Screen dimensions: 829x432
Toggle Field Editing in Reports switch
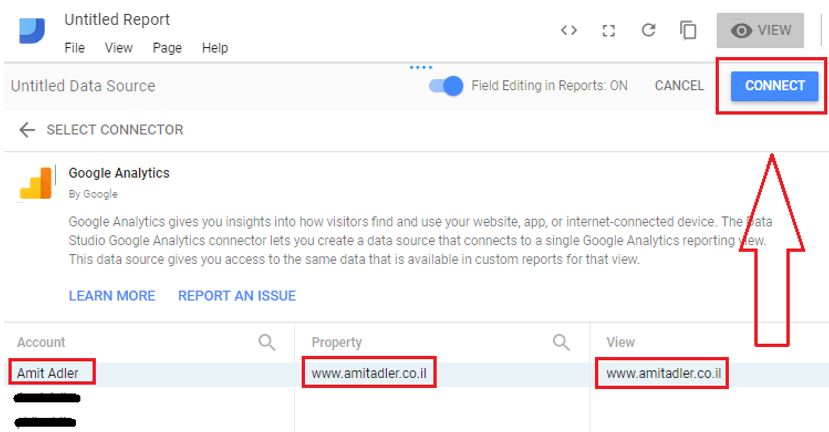(x=446, y=86)
